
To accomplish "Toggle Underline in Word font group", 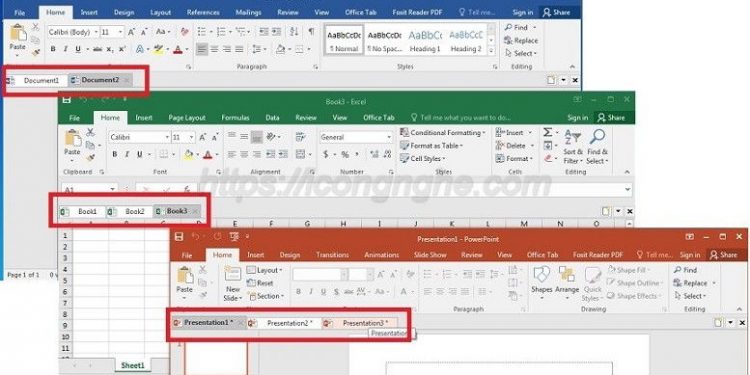I will pos(77,49).
